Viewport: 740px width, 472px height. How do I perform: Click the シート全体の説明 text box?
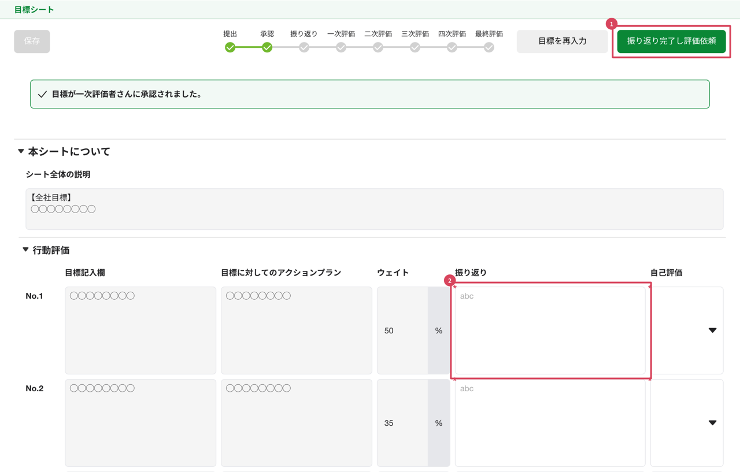click(375, 209)
